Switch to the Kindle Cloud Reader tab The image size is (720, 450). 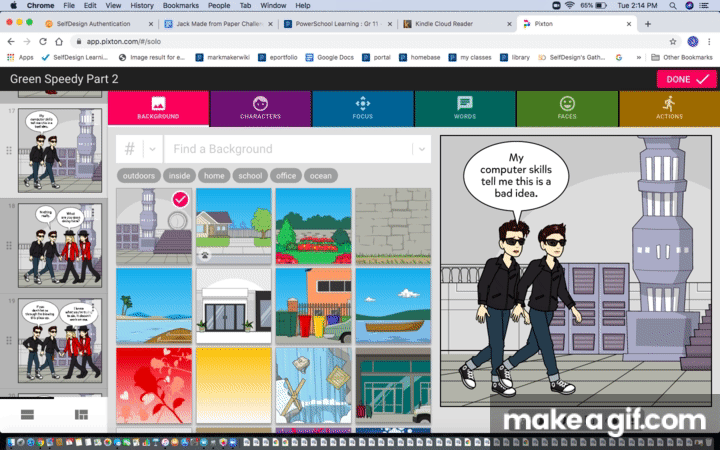click(450, 23)
